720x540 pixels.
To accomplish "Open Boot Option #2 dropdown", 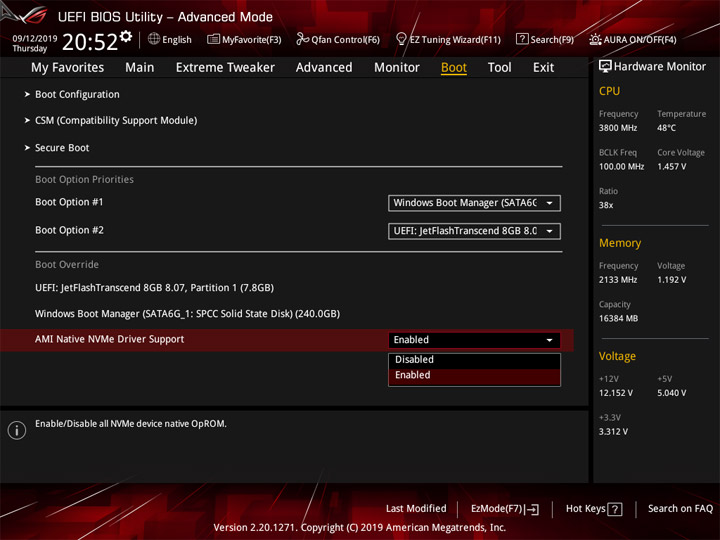I will click(474, 231).
